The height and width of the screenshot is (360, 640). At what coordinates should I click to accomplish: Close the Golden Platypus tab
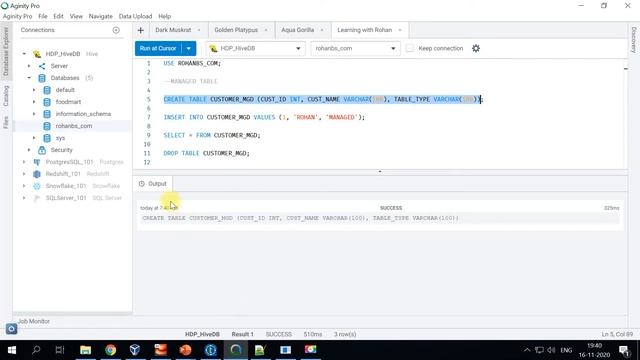[266, 30]
